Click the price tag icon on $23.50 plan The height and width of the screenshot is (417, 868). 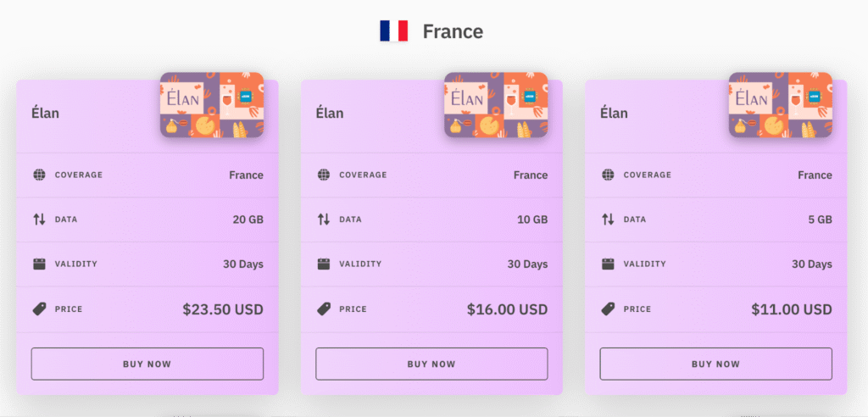[39, 309]
